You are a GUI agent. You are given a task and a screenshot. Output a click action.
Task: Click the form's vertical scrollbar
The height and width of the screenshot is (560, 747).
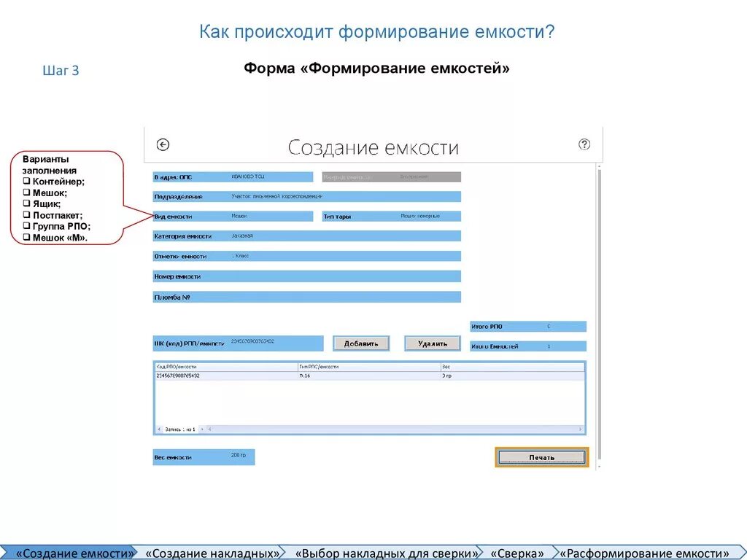pyautogui.click(x=600, y=315)
